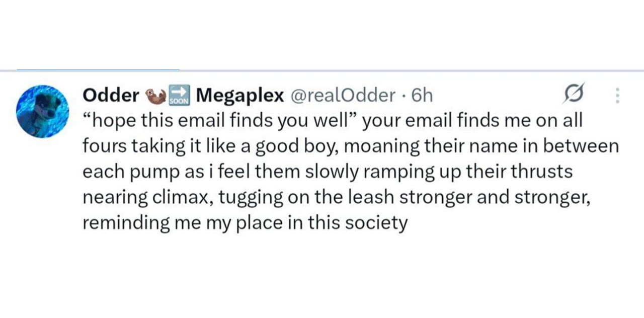Click the display name "Odder"

coord(111,95)
